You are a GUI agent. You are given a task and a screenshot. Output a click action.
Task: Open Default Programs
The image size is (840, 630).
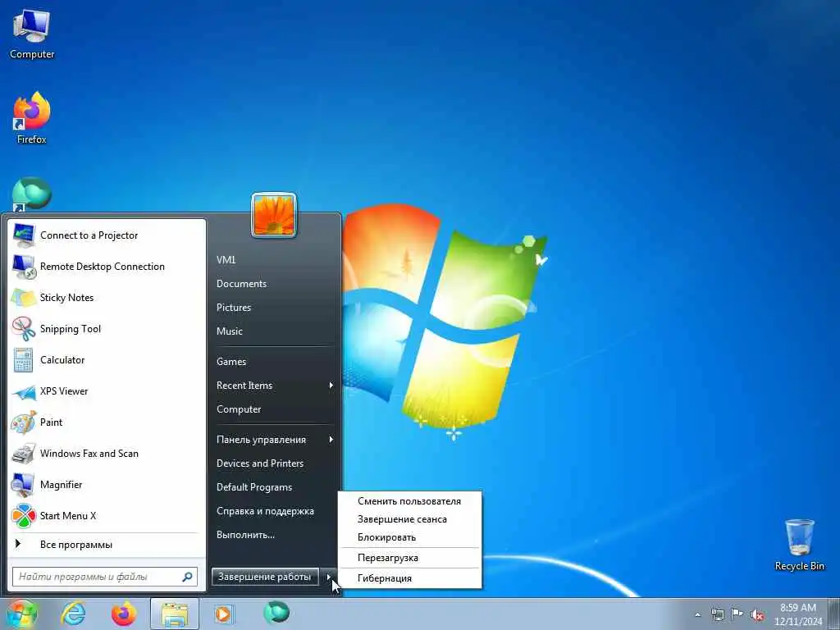pos(254,487)
